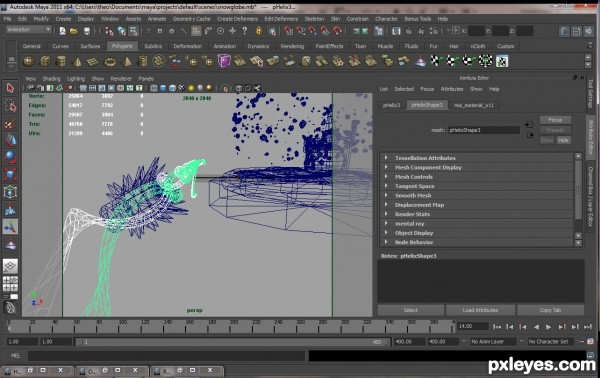Select the mia_material_x11 tab
This screenshot has width=600, height=378.
(x=474, y=105)
